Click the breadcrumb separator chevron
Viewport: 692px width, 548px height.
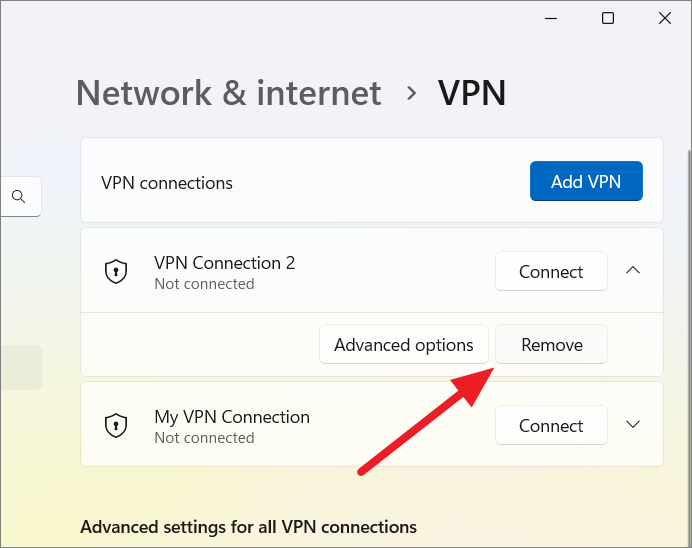tap(411, 93)
